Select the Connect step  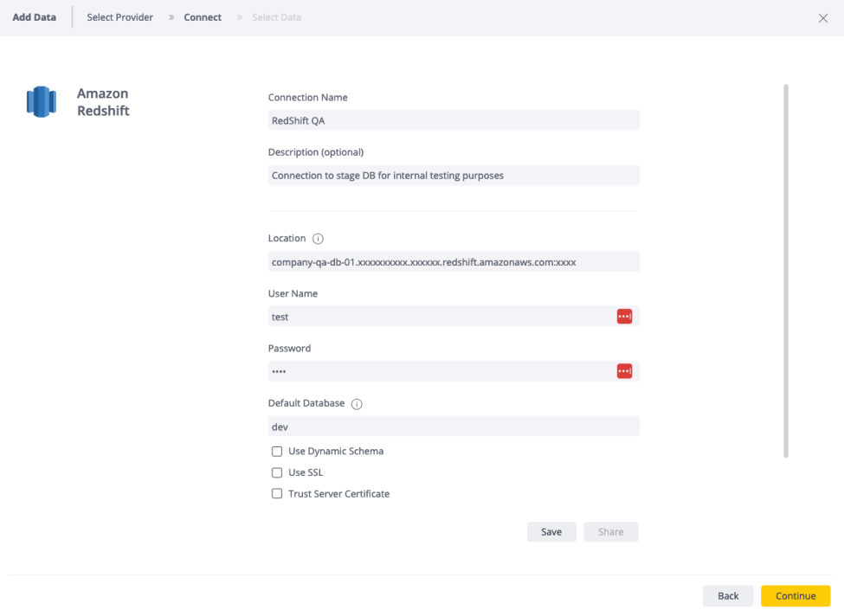(x=203, y=17)
